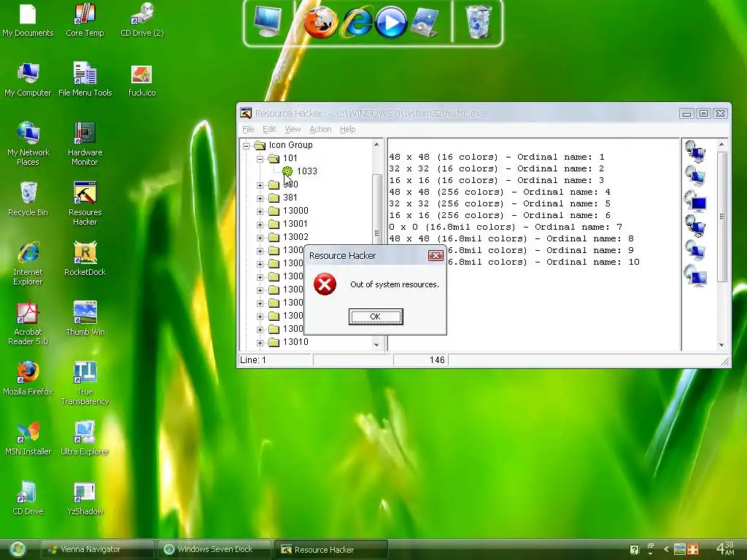
Task: Open Acrobat Reader 5.0 desktop icon
Action: 28,323
